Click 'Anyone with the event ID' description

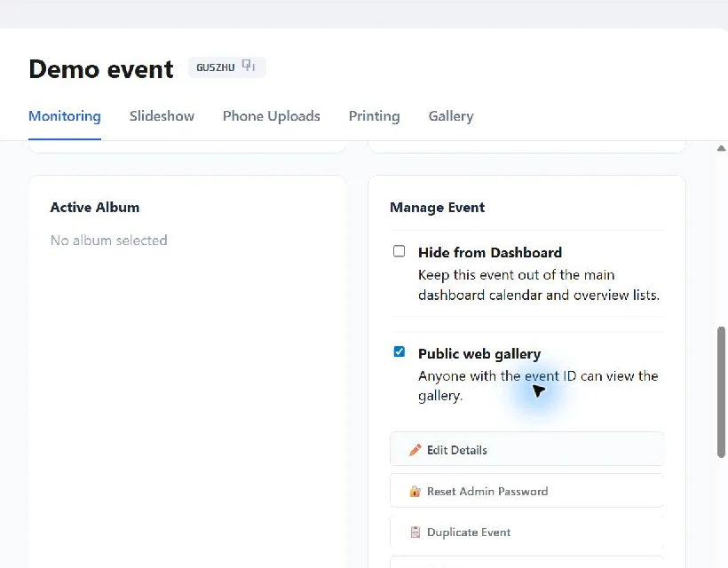tap(538, 386)
